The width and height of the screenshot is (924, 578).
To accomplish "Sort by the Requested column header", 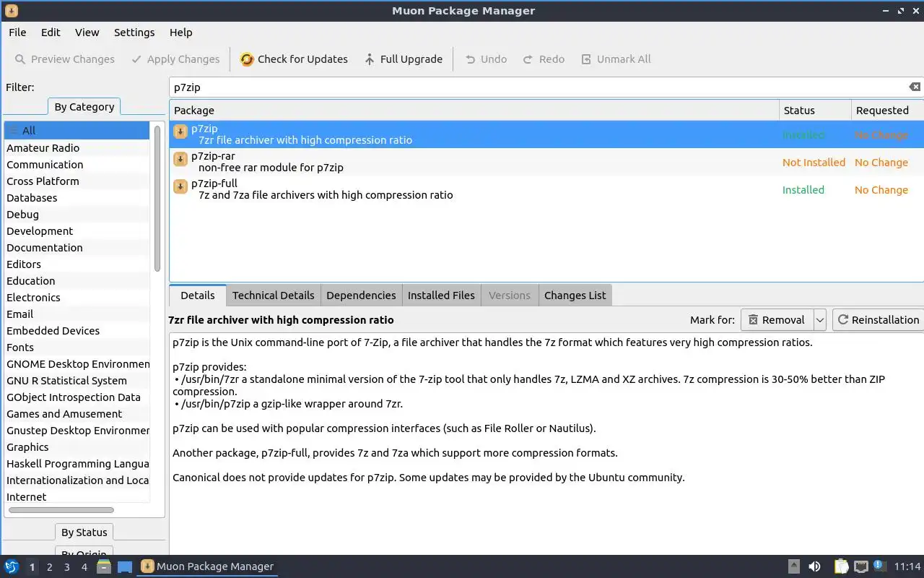I will pyautogui.click(x=887, y=111).
